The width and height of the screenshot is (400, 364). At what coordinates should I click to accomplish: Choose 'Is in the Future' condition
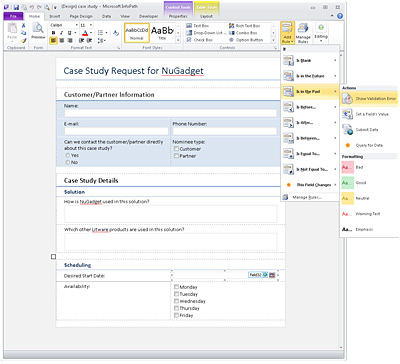[310, 76]
